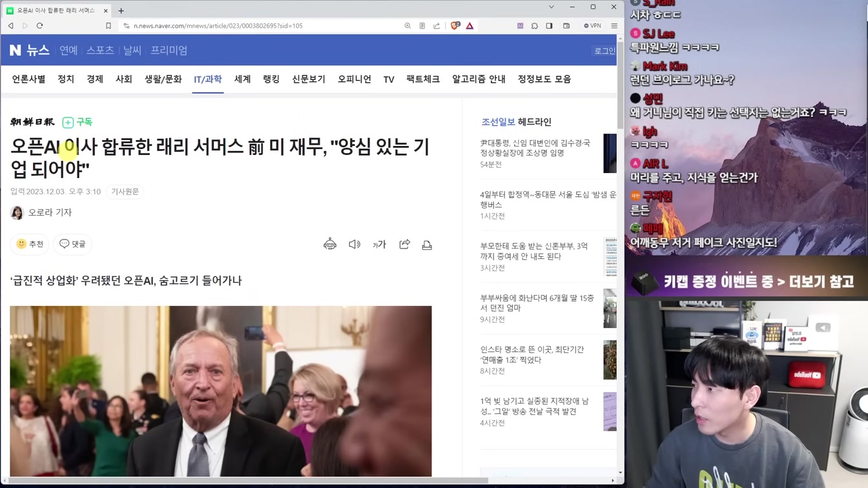This screenshot has height=488, width=868.
Task: Select the 오피니언 tab
Action: point(355,79)
